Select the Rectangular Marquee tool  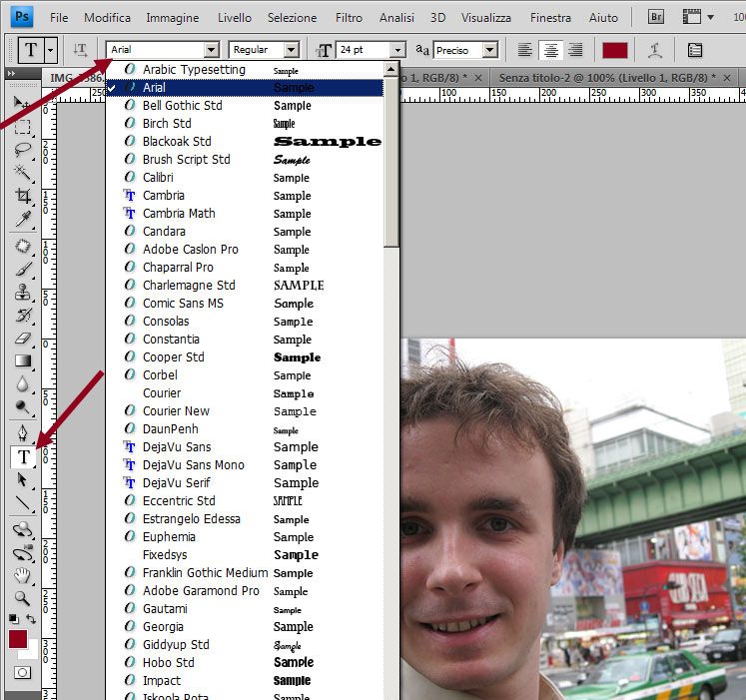point(22,127)
